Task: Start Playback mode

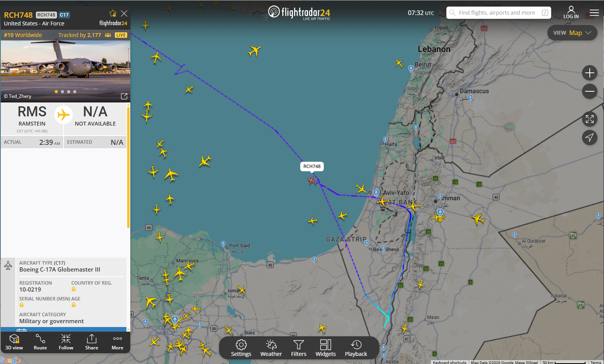Action: (356, 348)
